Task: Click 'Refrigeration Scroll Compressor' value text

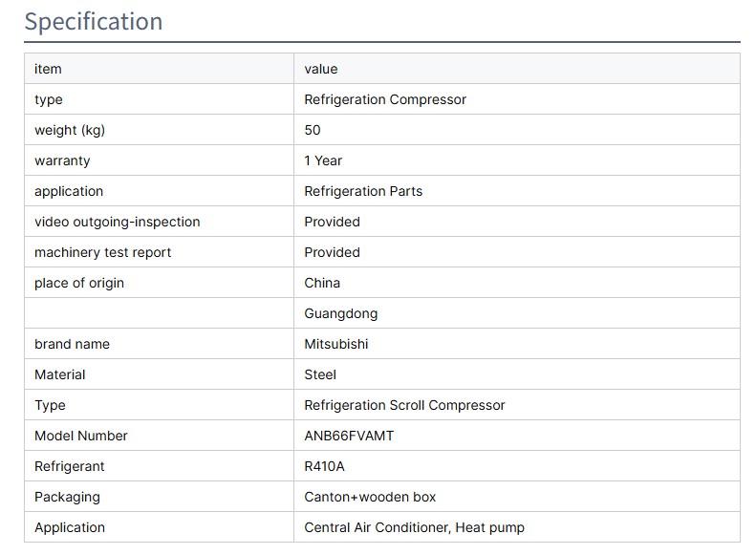Action: tap(404, 405)
